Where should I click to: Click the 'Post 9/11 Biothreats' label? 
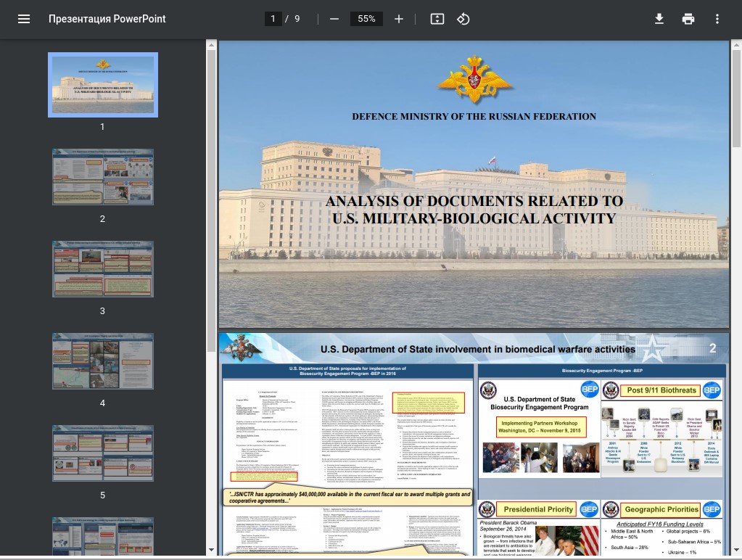[661, 390]
